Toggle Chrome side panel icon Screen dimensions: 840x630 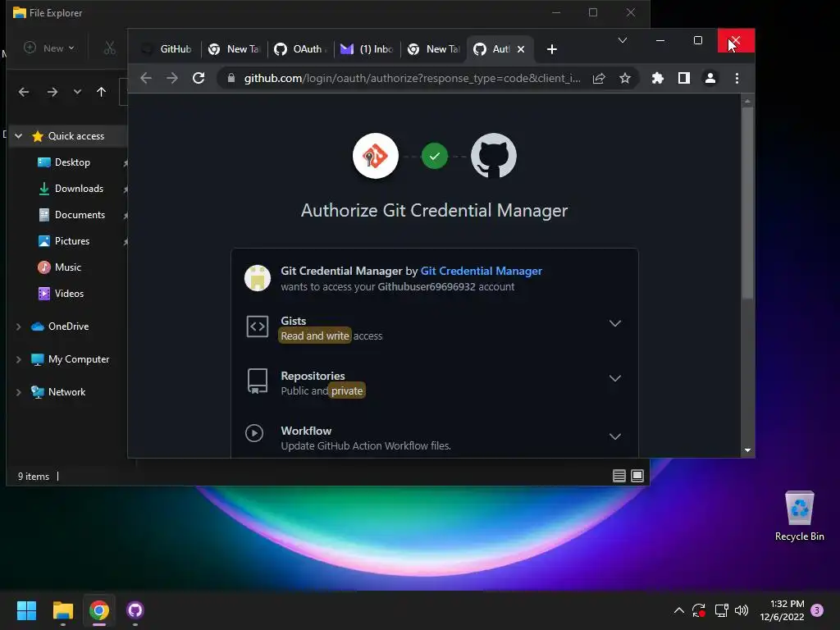[x=683, y=78]
